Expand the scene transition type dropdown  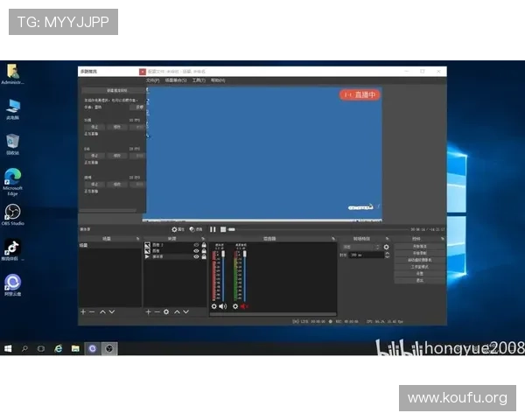(361, 247)
